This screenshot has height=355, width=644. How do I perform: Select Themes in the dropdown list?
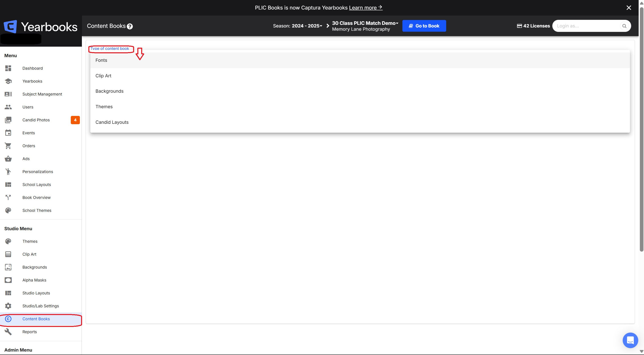click(x=360, y=107)
